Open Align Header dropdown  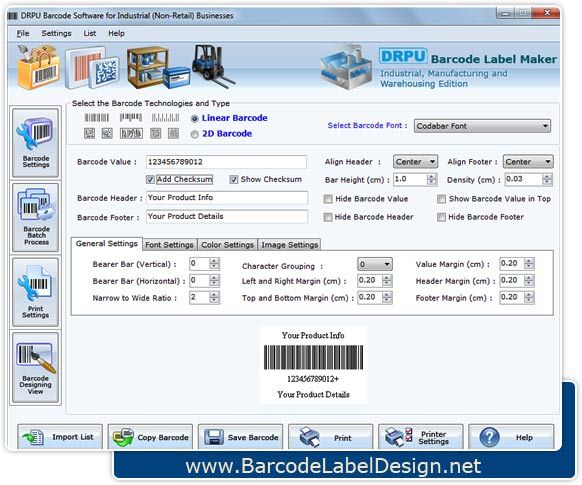click(415, 161)
